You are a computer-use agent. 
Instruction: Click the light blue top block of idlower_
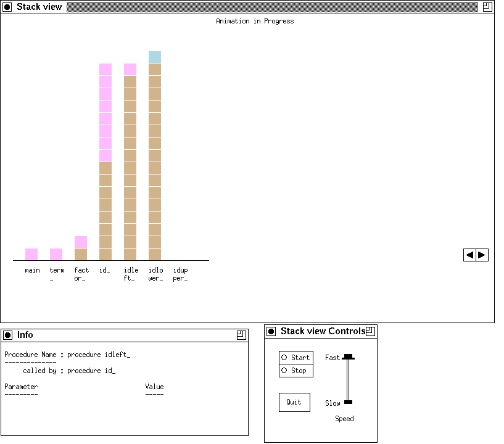pos(155,57)
